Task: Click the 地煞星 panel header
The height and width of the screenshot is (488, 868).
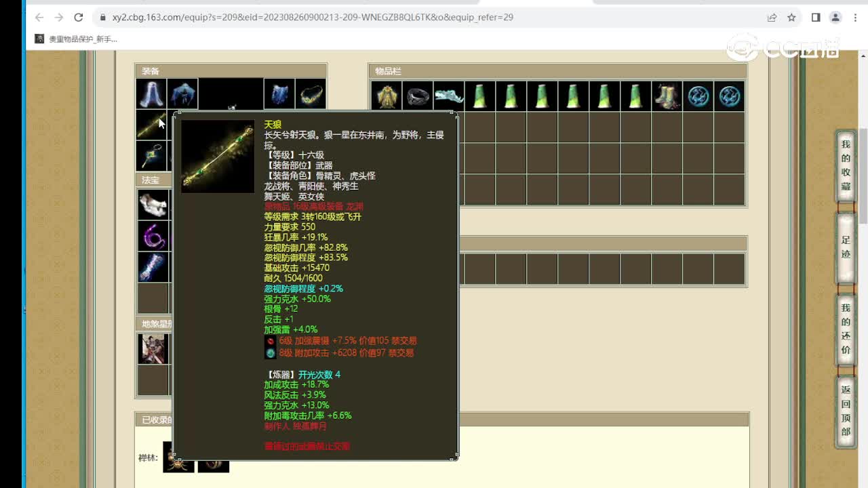Action: 155,324
